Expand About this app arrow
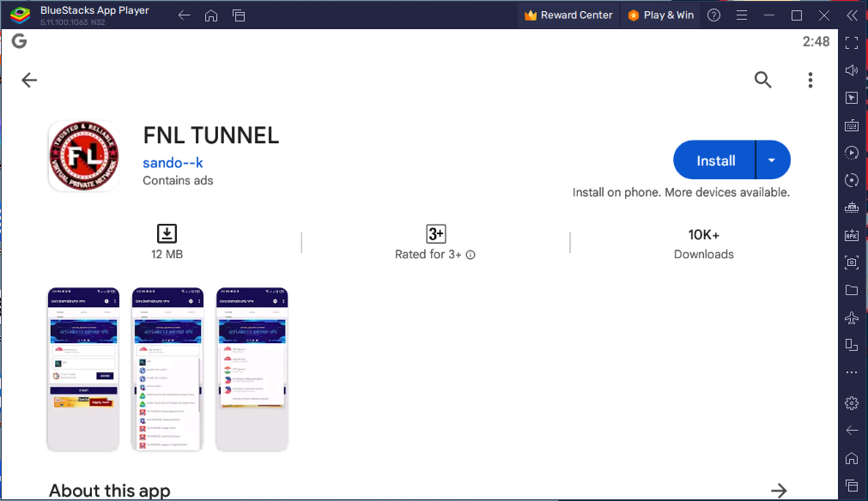 coord(779,491)
